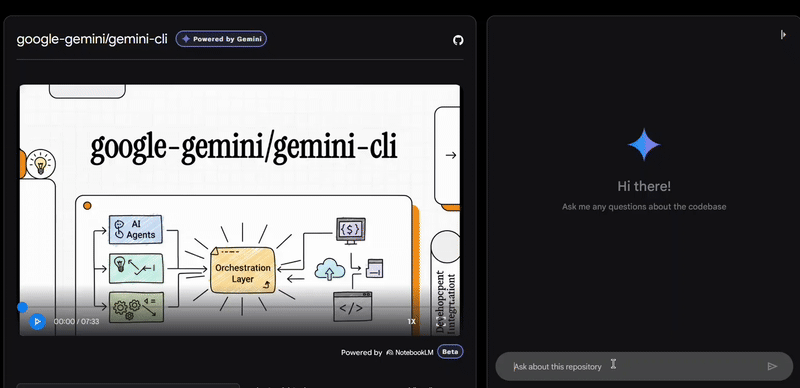The width and height of the screenshot is (800, 388).
Task: Click the google-gemini/gemini-cli title heading
Action: (x=92, y=39)
